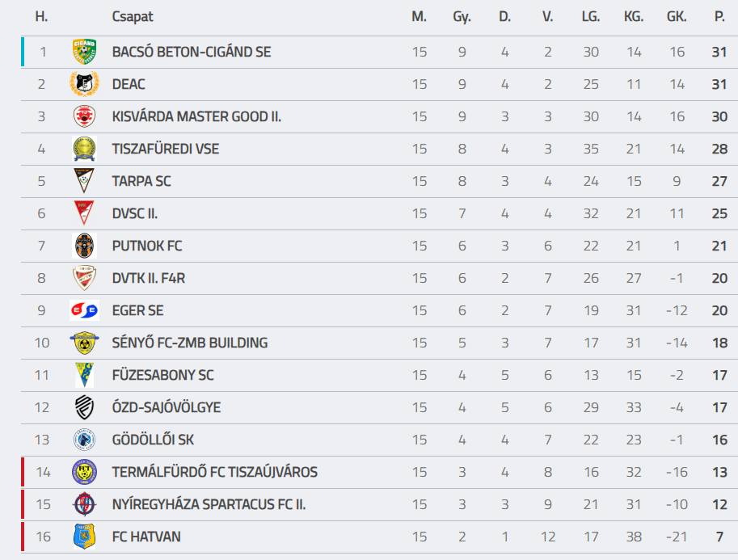Screen dimensions: 738x560
Task: Open Füzesabony SC team link
Action: pyautogui.click(x=162, y=375)
